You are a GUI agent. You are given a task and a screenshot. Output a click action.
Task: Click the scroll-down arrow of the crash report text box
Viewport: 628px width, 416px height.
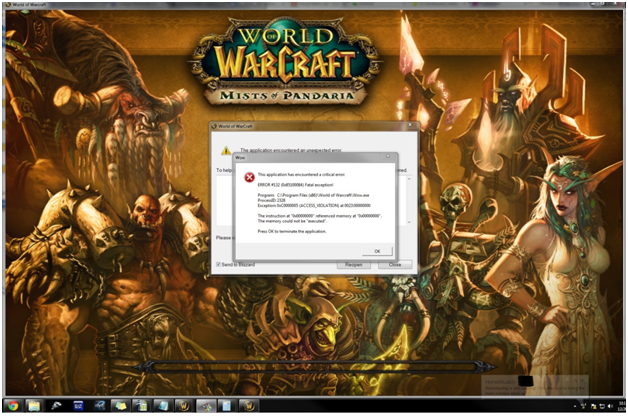click(x=409, y=222)
